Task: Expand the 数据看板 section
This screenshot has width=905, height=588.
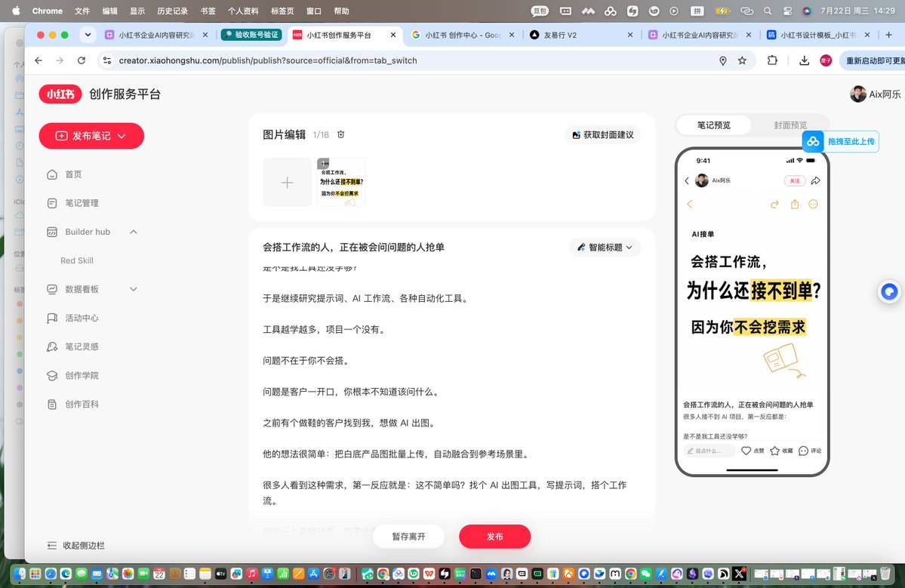Action: coord(134,289)
